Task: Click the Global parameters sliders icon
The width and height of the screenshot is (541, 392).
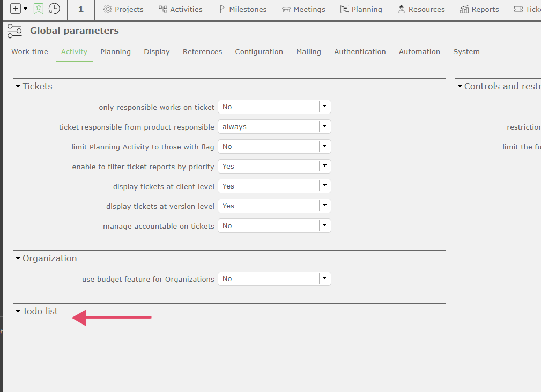Action: pos(15,31)
